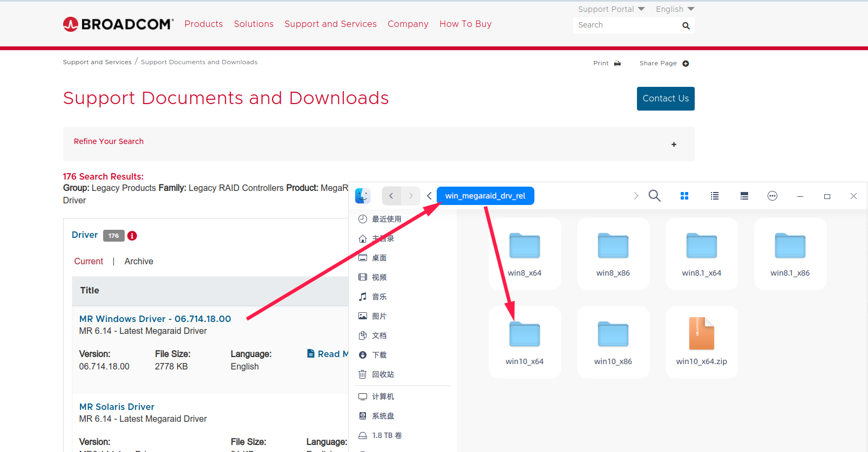Open the Support and Services menu
Image resolution: width=868 pixels, height=452 pixels.
[330, 24]
